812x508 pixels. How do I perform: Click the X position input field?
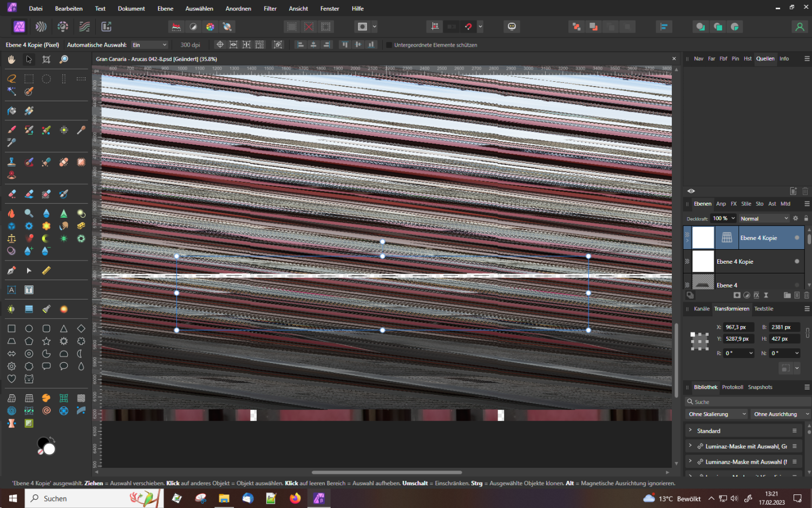click(738, 327)
